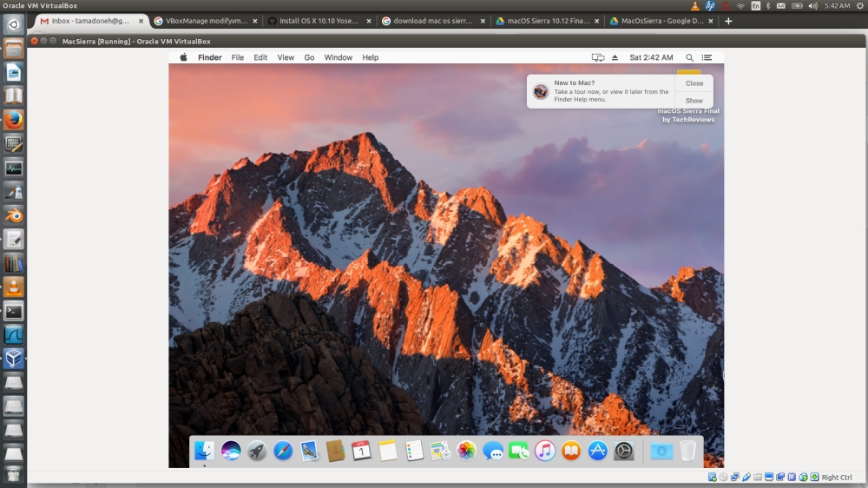The height and width of the screenshot is (488, 868).
Task: Launch Blender from Ubuntu launcher
Action: (13, 215)
